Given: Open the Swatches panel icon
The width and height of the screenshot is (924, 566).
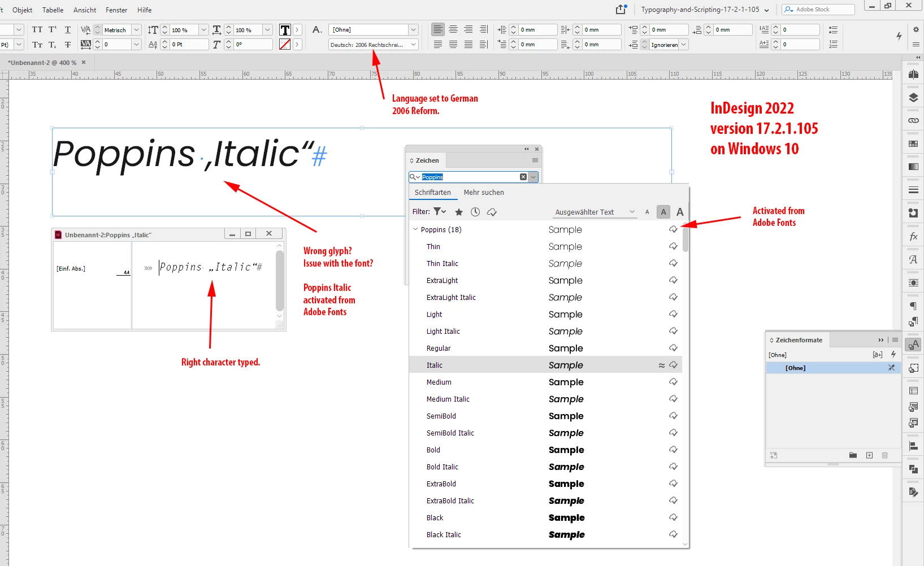Looking at the screenshot, I should click(913, 143).
